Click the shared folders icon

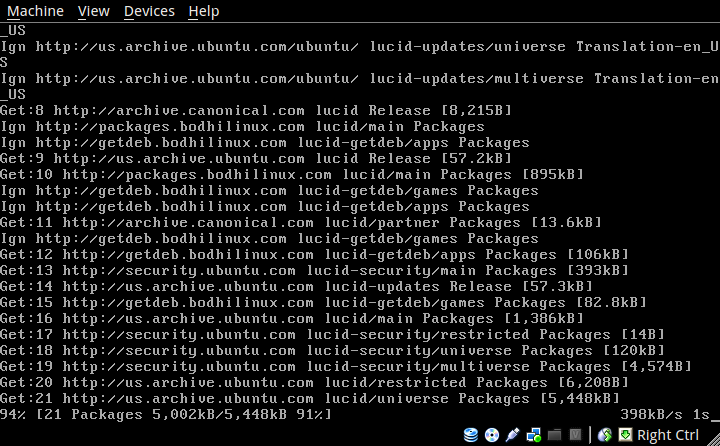click(553, 435)
